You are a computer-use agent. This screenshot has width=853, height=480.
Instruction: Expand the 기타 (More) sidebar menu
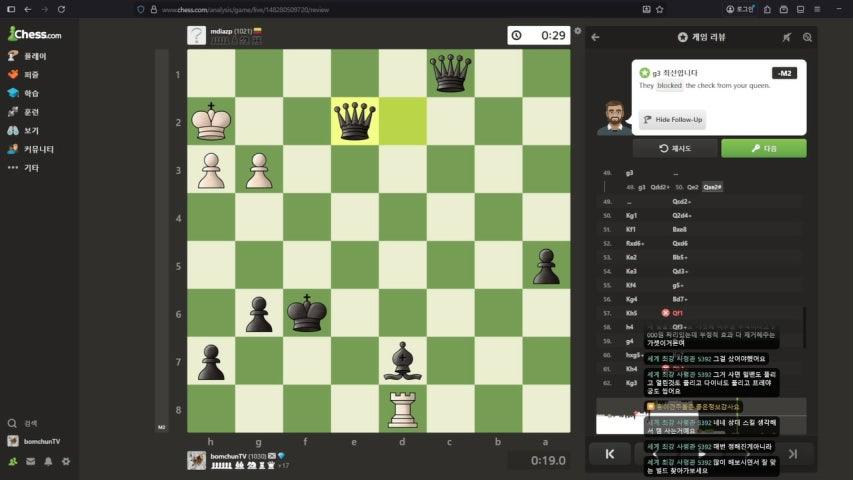coord(24,168)
